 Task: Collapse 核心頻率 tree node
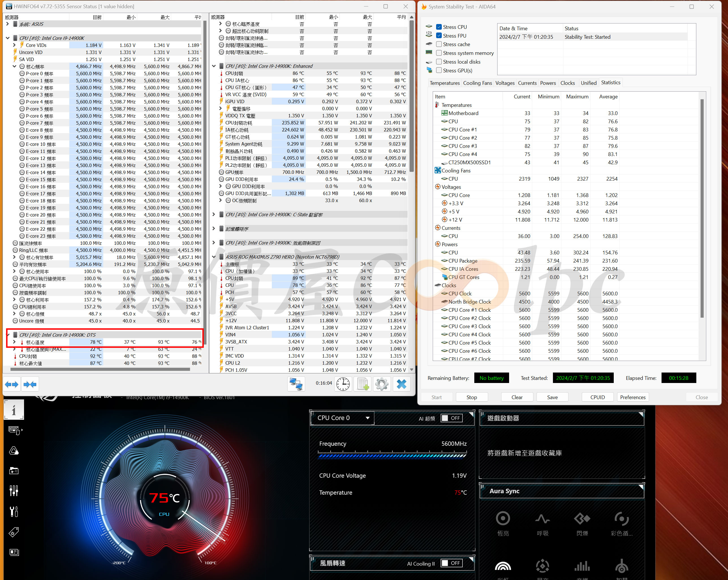click(x=14, y=66)
